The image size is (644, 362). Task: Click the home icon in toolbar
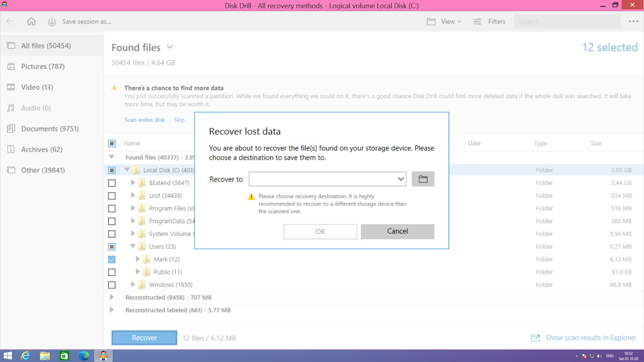[x=31, y=21]
